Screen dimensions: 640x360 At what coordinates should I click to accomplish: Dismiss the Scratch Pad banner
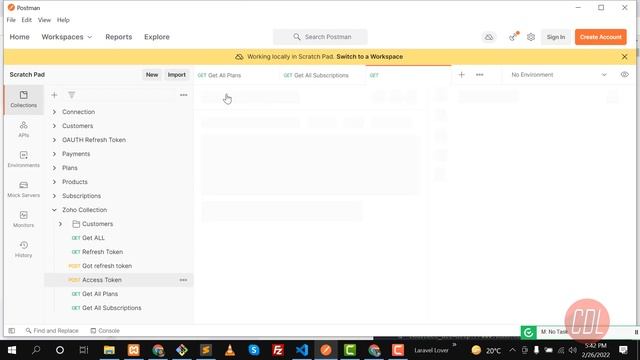click(624, 57)
